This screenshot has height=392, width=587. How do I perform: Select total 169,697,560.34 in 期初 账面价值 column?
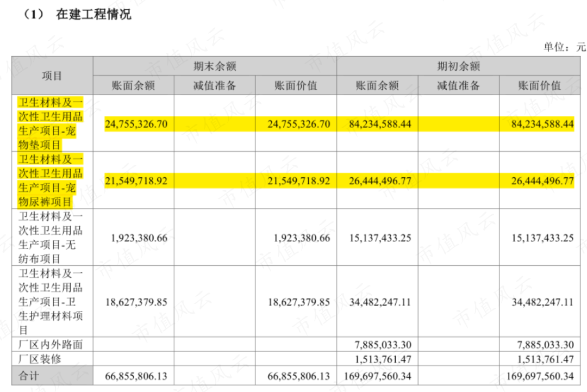point(540,376)
